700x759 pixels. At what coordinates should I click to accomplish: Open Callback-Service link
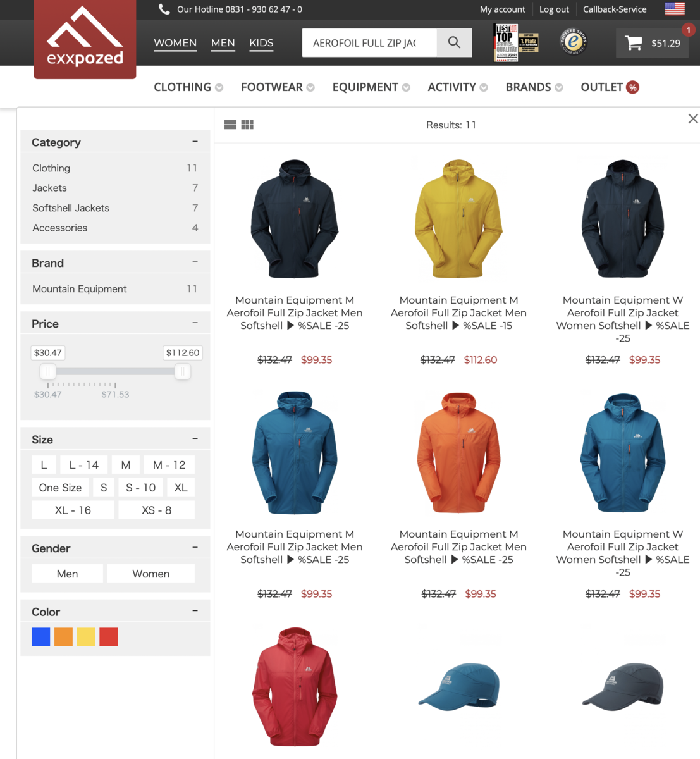(x=615, y=9)
